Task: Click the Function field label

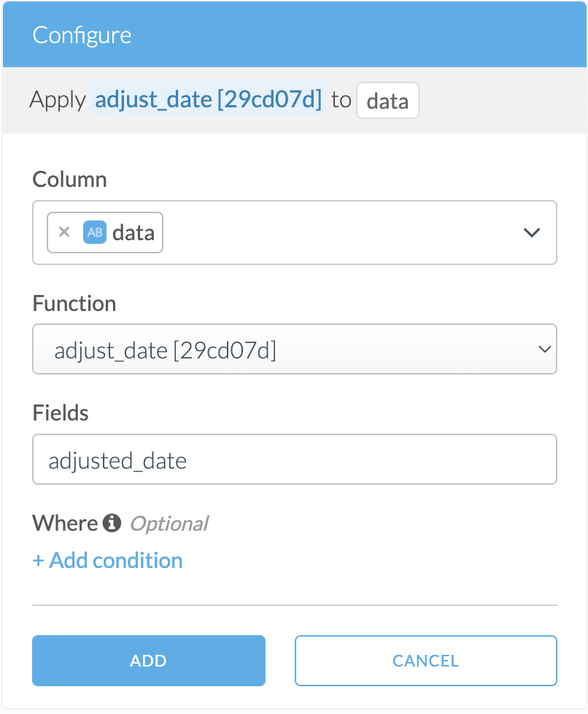Action: pos(74,304)
